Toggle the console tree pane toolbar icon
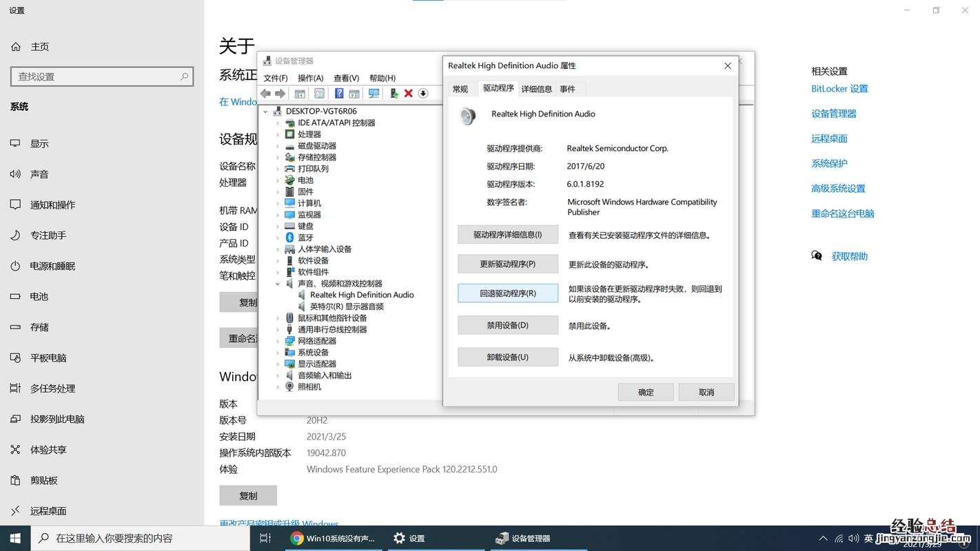Image resolution: width=980 pixels, height=551 pixels. [300, 94]
